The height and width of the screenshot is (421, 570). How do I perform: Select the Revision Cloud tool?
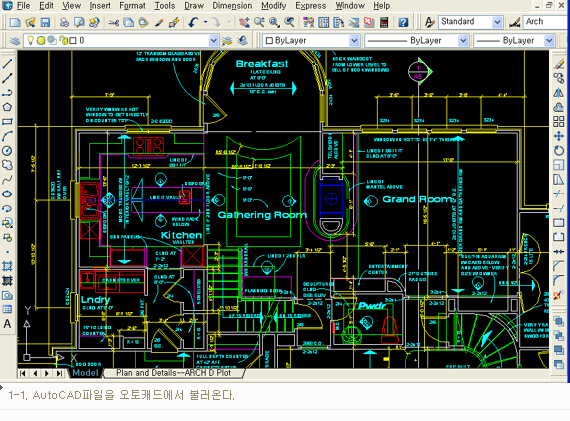pyautogui.click(x=7, y=165)
